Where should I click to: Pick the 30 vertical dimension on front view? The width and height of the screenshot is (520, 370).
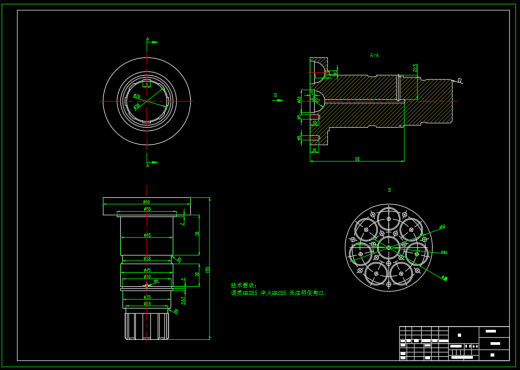[197, 274]
